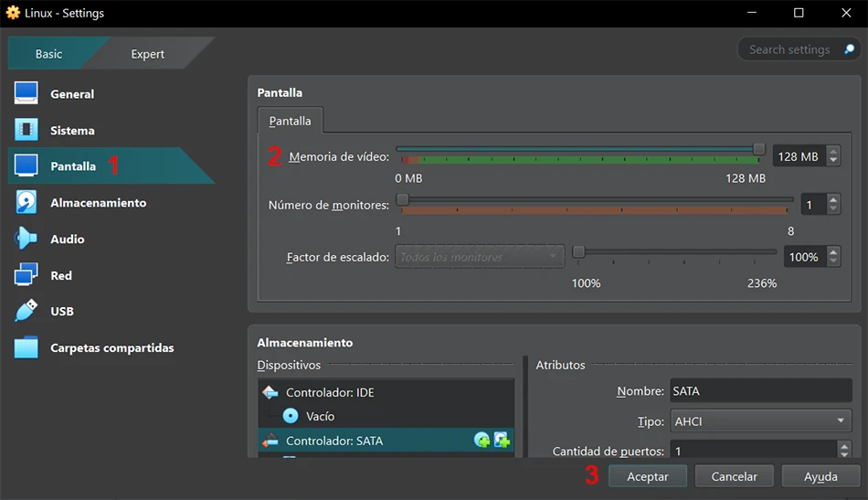Go to Red network settings

pyautogui.click(x=61, y=276)
